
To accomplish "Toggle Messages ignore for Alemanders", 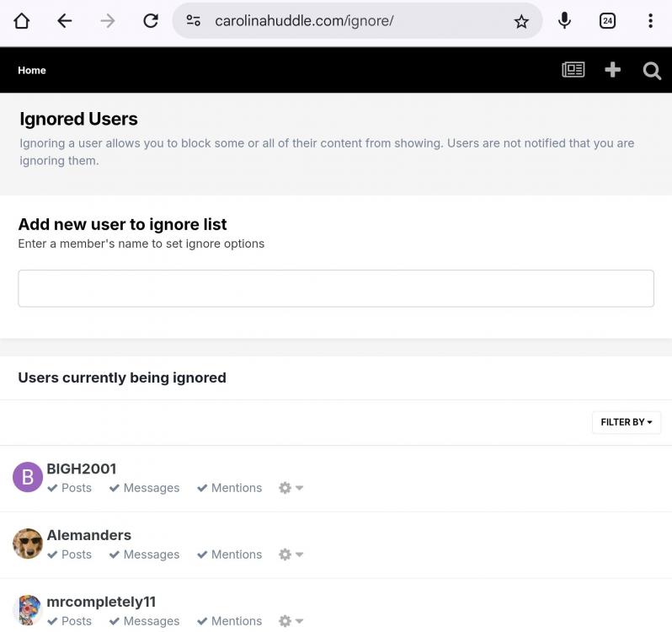I will point(144,554).
